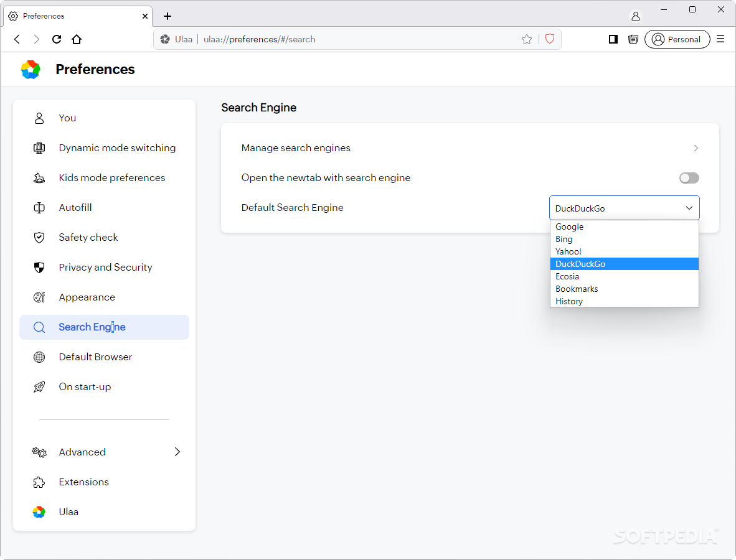Enable Open the newtab with search engine toggle

(x=689, y=178)
